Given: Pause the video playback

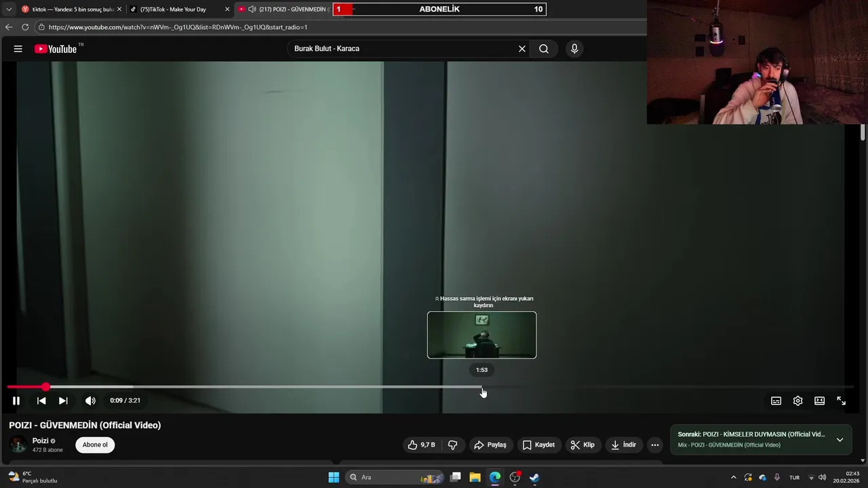Looking at the screenshot, I should tap(16, 401).
